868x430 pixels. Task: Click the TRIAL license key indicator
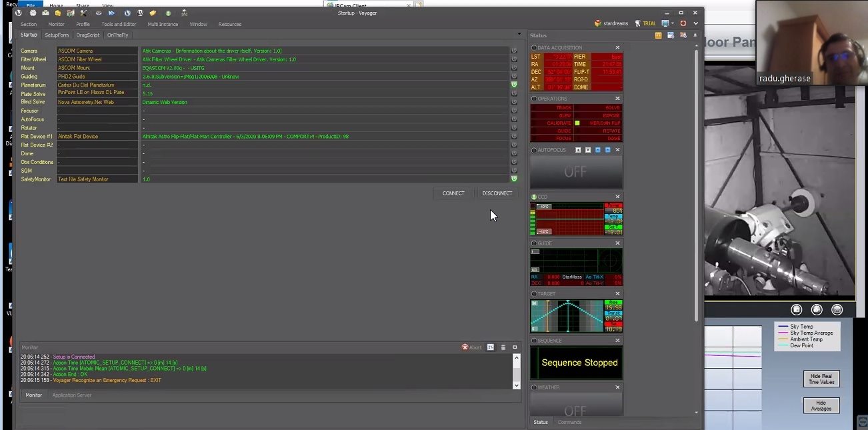click(645, 23)
